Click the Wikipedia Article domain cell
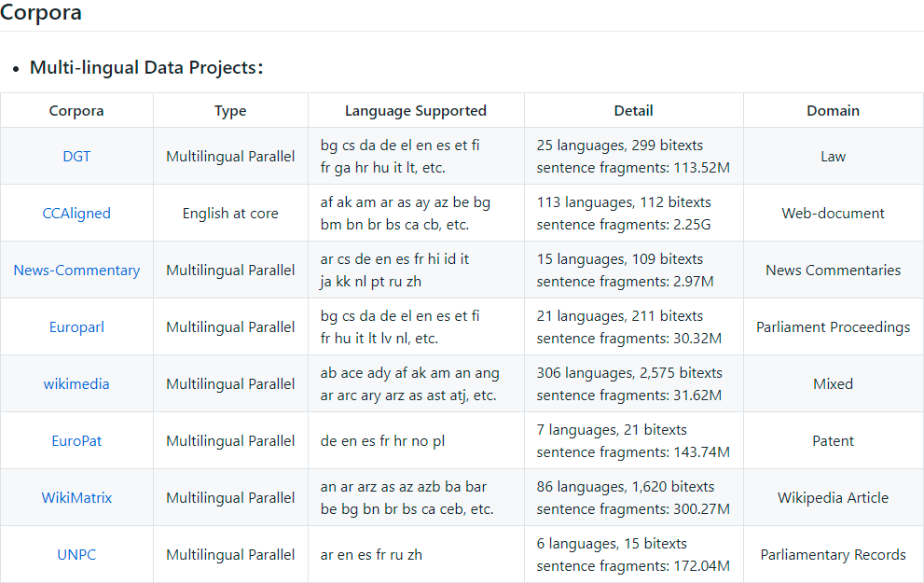This screenshot has height=583, width=924. tap(834, 497)
